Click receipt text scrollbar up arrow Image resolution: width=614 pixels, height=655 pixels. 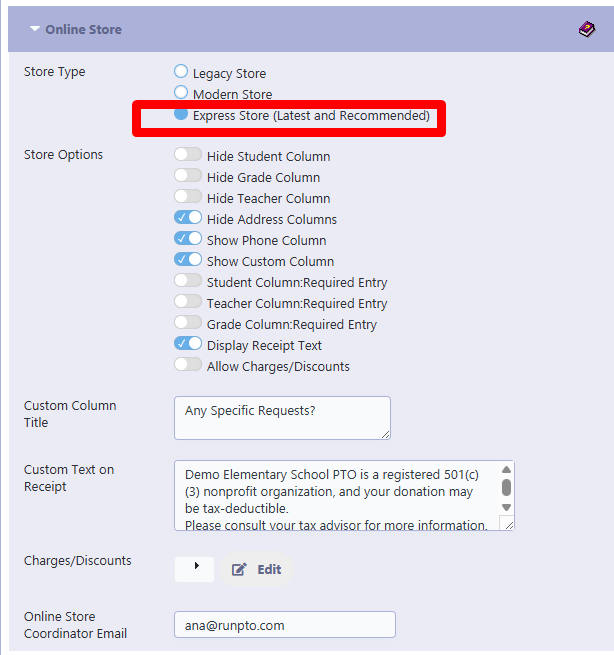point(507,470)
